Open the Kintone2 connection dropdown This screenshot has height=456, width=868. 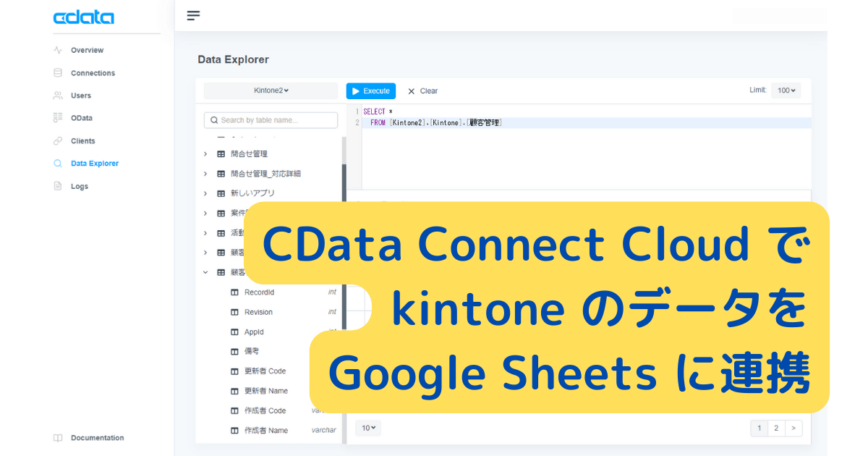tap(271, 90)
